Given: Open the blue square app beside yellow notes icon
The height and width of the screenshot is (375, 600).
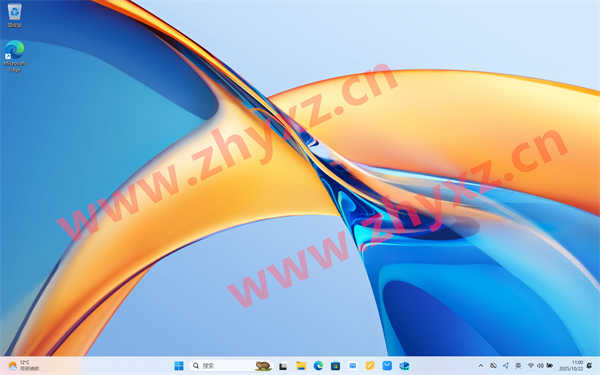Looking at the screenshot, I should 387,365.
